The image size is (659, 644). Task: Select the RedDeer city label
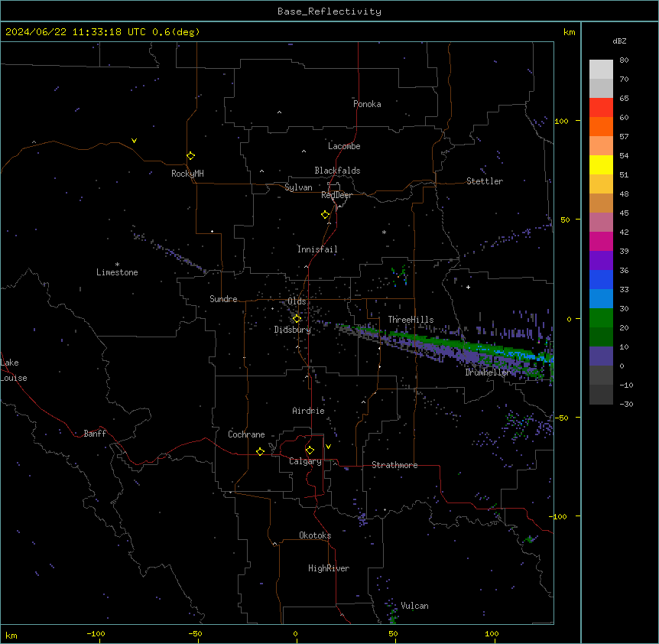pos(336,195)
